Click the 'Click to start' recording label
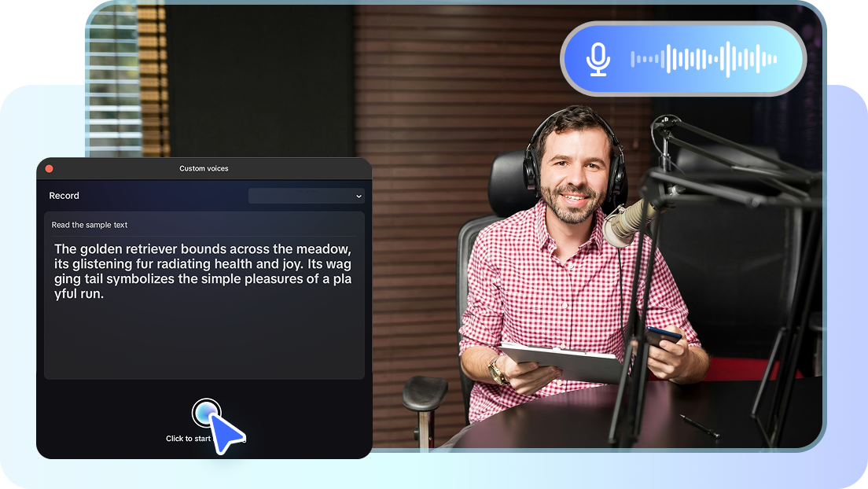868x489 pixels. [189, 439]
